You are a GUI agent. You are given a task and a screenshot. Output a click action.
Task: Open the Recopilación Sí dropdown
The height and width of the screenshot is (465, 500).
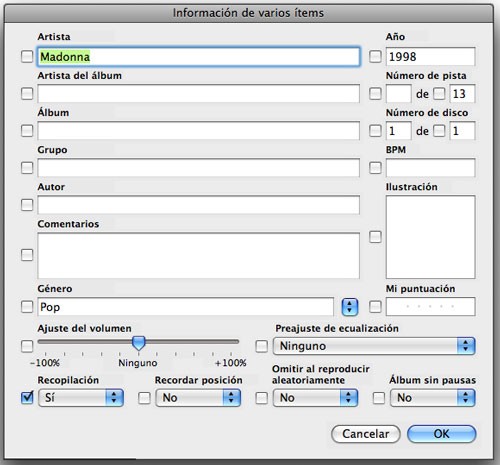tap(81, 398)
